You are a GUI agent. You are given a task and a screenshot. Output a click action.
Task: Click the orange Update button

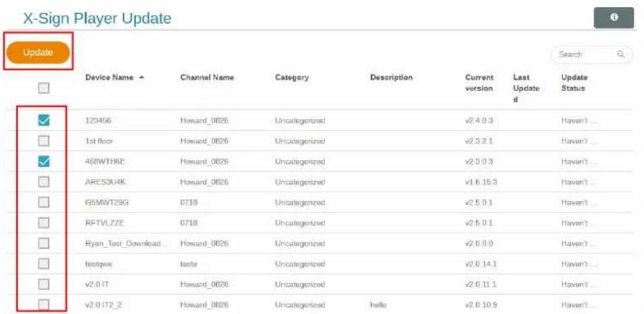point(38,53)
